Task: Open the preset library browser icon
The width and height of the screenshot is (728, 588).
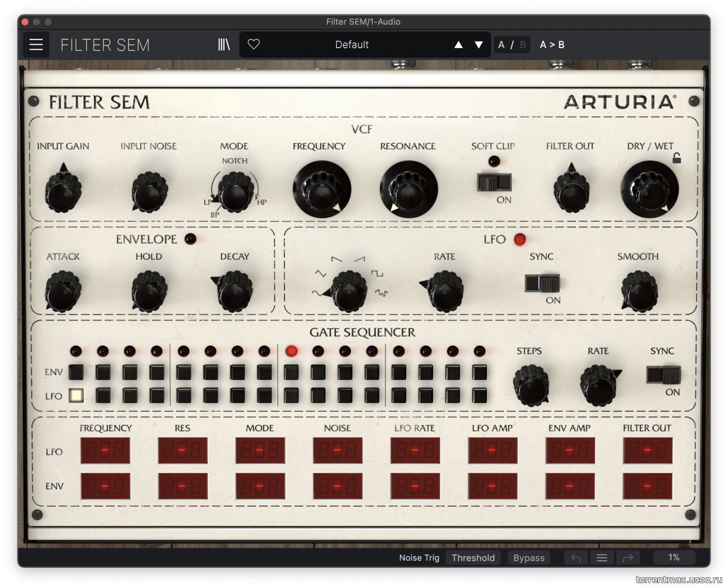Action: point(224,45)
